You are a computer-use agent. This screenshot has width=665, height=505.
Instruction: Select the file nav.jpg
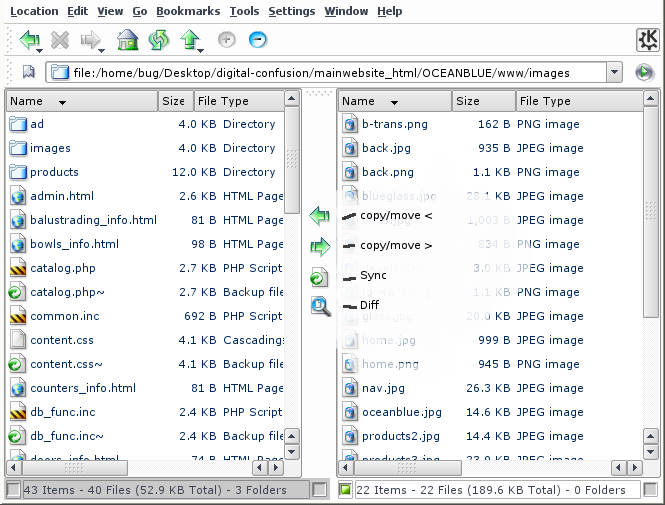pyautogui.click(x=383, y=388)
